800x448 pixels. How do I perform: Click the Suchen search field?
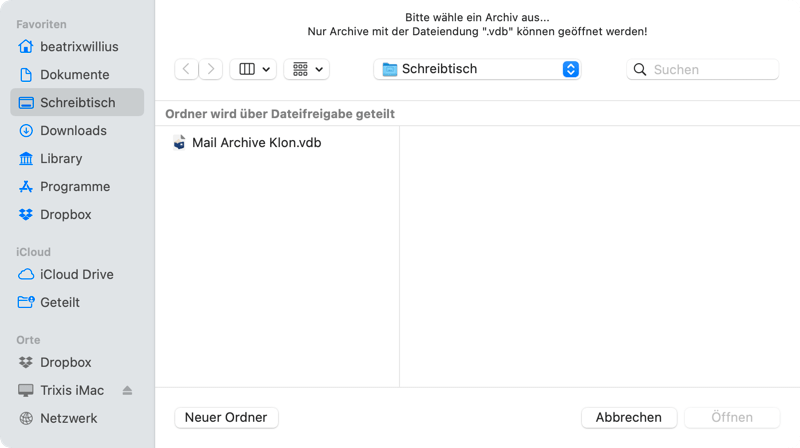pos(703,69)
